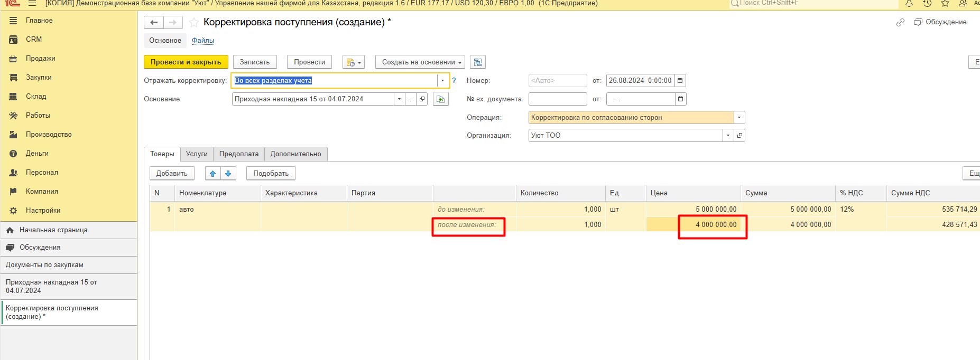Image resolution: width=980 pixels, height=360 pixels.
Task: Open the Дополнительно tab
Action: [295, 154]
